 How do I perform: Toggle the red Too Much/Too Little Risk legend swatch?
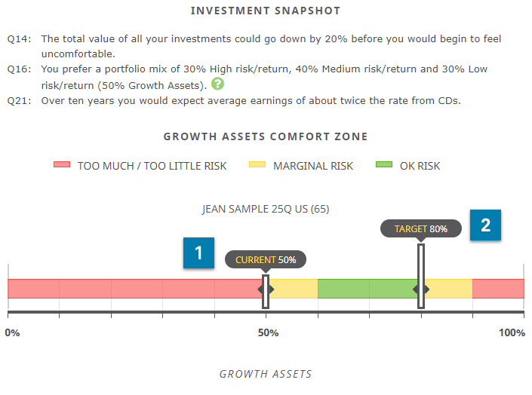62,165
